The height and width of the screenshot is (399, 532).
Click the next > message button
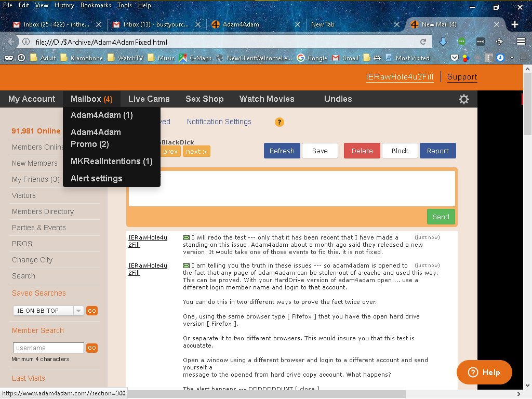196,151
